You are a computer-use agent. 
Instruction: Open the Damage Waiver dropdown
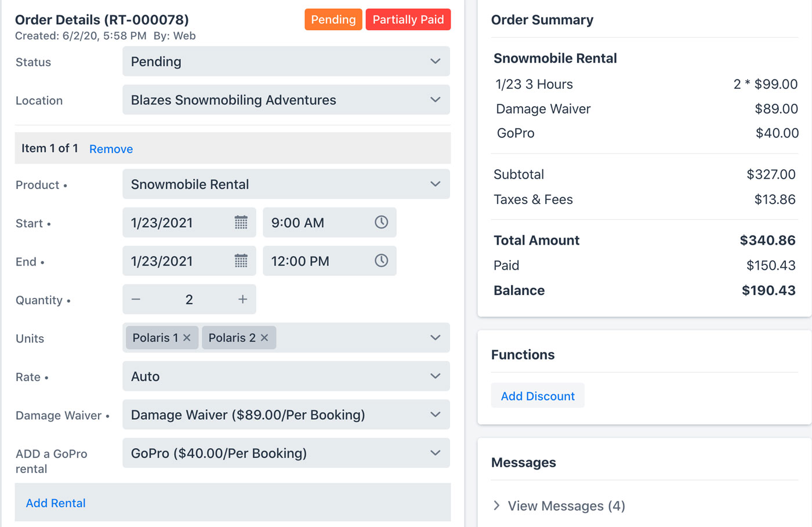coord(286,415)
